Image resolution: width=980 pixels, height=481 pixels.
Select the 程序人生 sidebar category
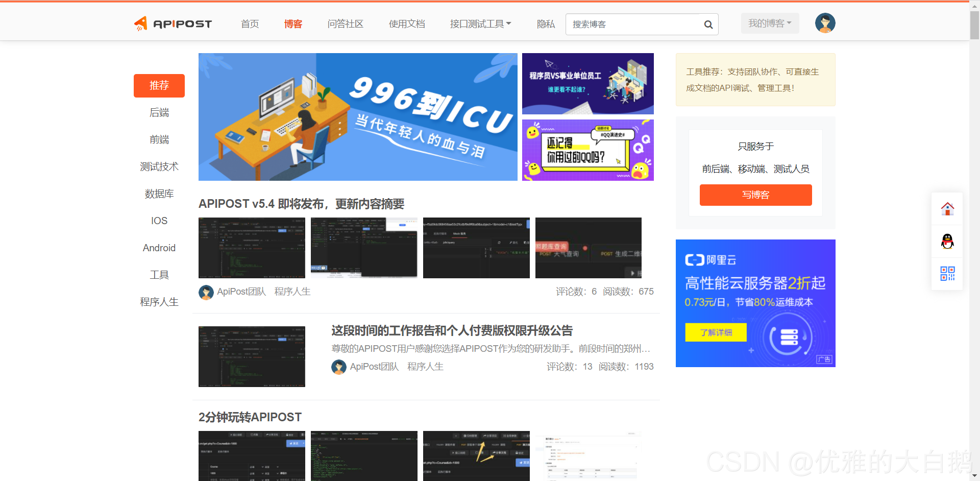(159, 302)
